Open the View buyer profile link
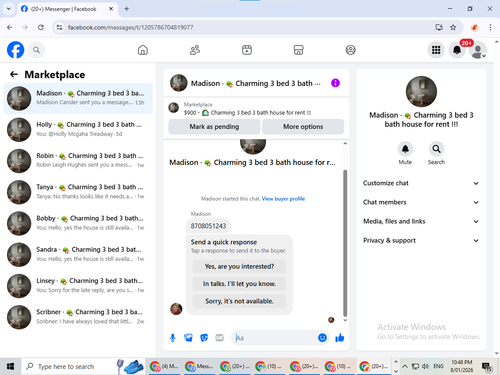 point(283,199)
